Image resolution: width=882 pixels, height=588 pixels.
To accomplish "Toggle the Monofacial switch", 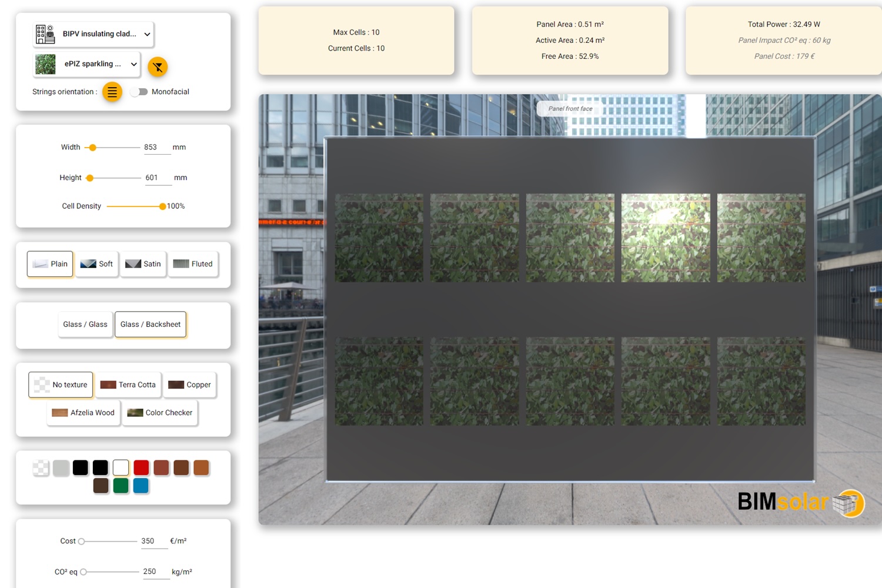I will 139,92.
